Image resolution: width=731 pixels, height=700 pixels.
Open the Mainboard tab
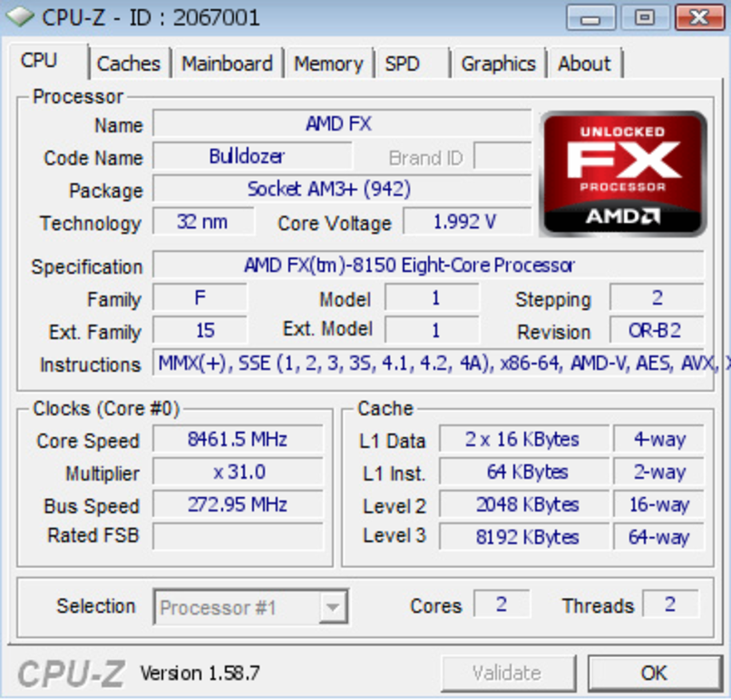point(227,63)
